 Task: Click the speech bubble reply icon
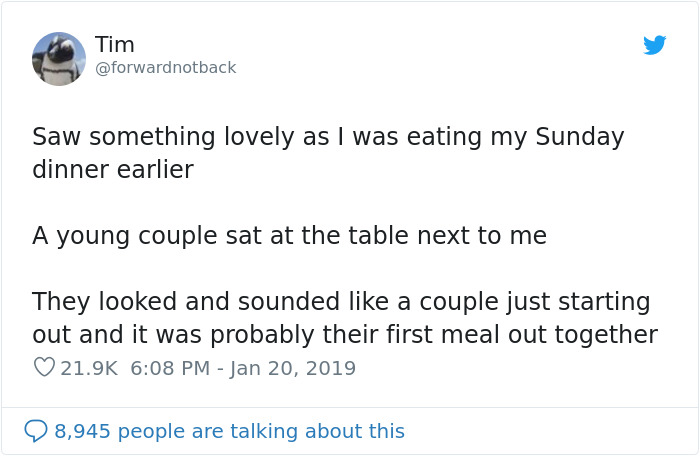(x=36, y=431)
